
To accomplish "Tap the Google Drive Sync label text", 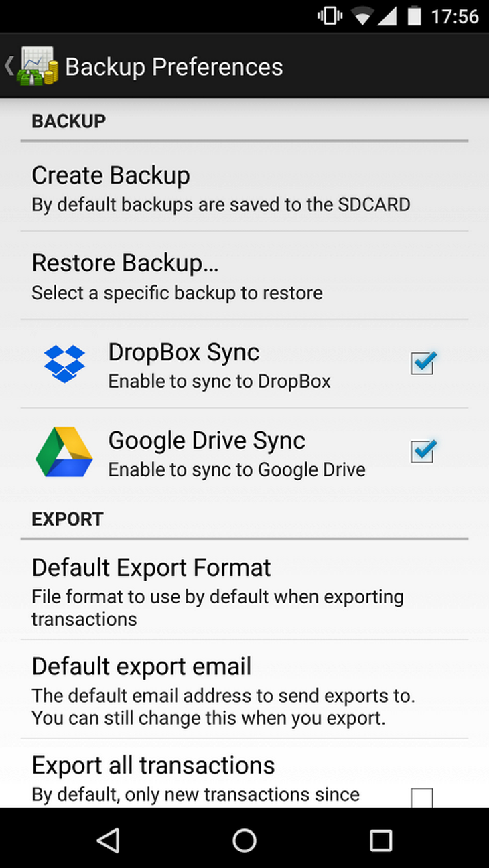I will point(206,441).
